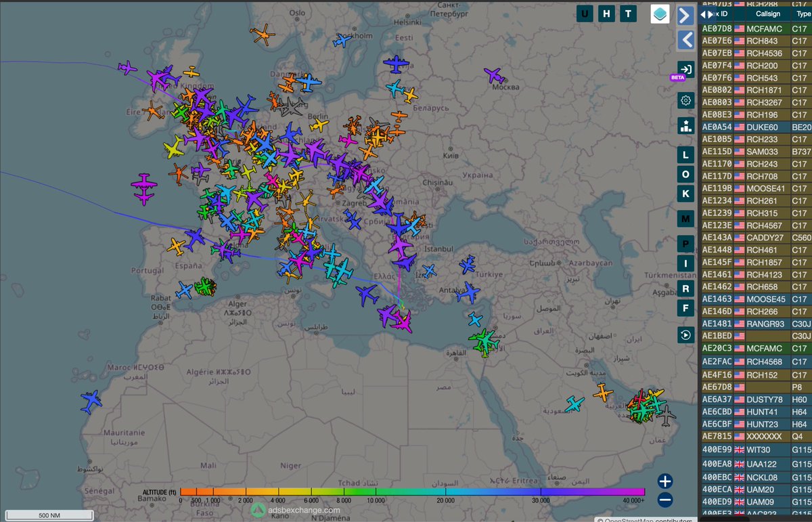The image size is (812, 522).
Task: Click the twin magenta aircraft west of France
Action: (144, 190)
